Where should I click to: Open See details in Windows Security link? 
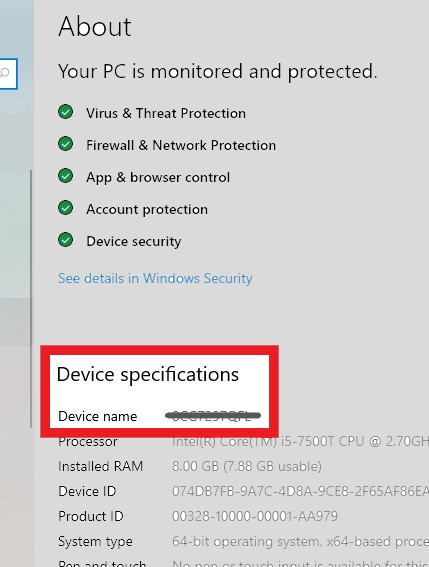tap(155, 278)
